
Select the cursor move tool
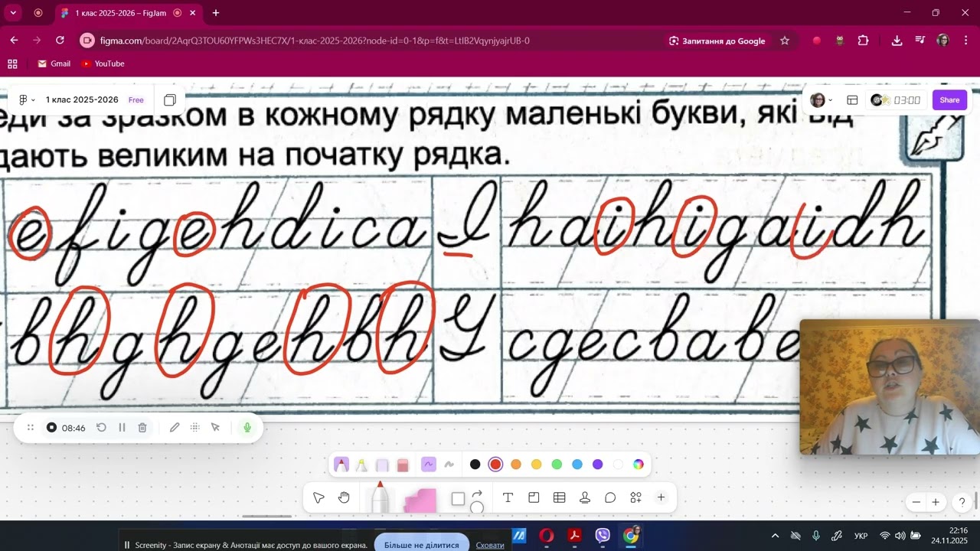pos(318,498)
